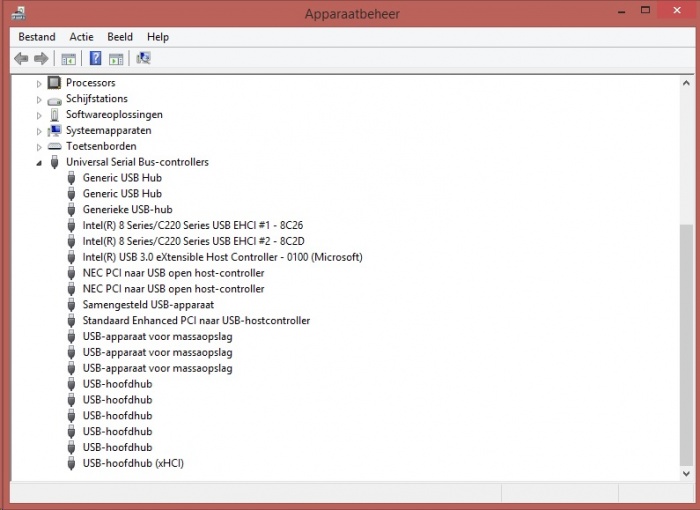Viewport: 700px width, 510px height.
Task: Click the Back arrow in the toolbar
Action: [x=21, y=59]
